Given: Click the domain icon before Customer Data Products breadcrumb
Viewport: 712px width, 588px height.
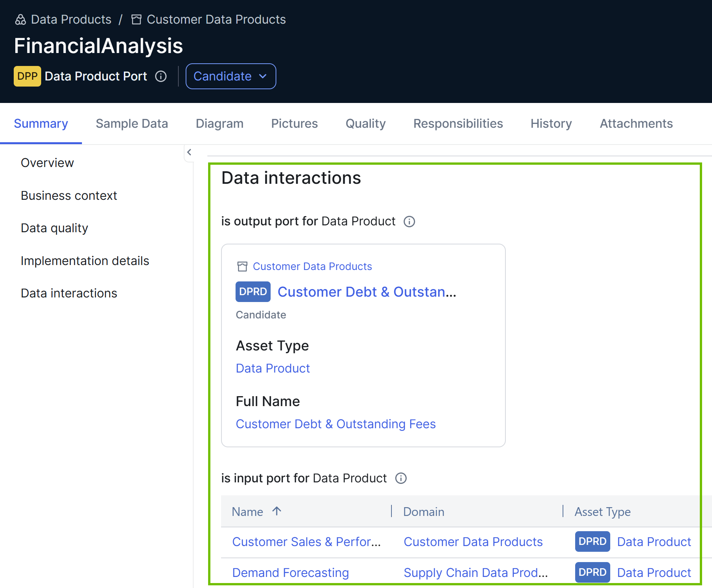Looking at the screenshot, I should pyautogui.click(x=136, y=19).
